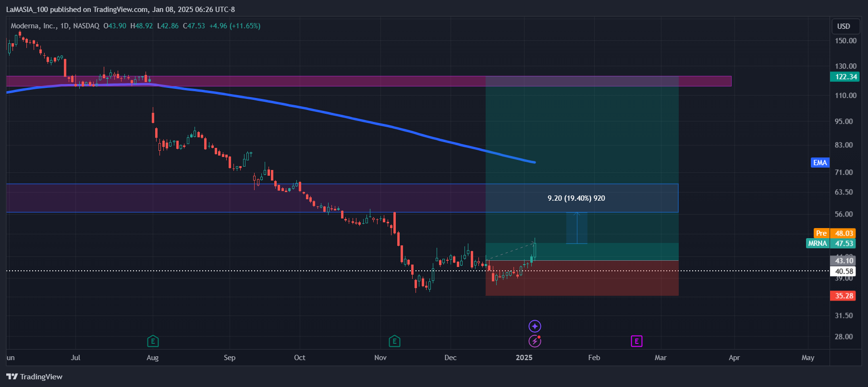
Task: Click the blue EMA label
Action: [820, 163]
